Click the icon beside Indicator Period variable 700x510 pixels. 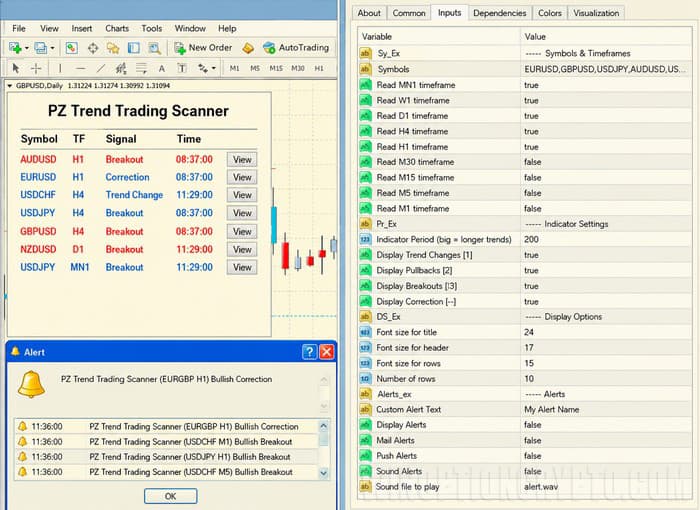[x=365, y=239]
